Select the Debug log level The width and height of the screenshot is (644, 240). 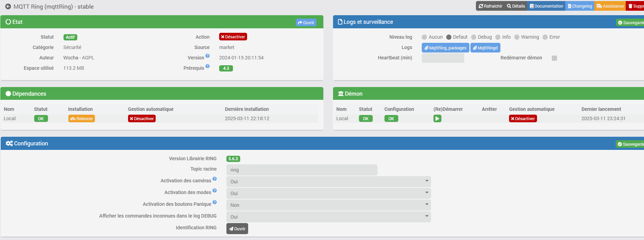coord(474,37)
